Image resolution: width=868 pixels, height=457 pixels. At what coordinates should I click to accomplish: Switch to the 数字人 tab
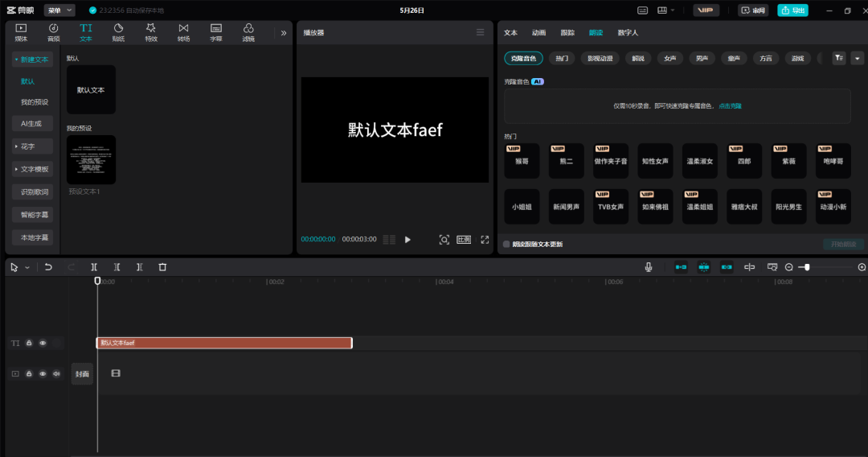(628, 33)
